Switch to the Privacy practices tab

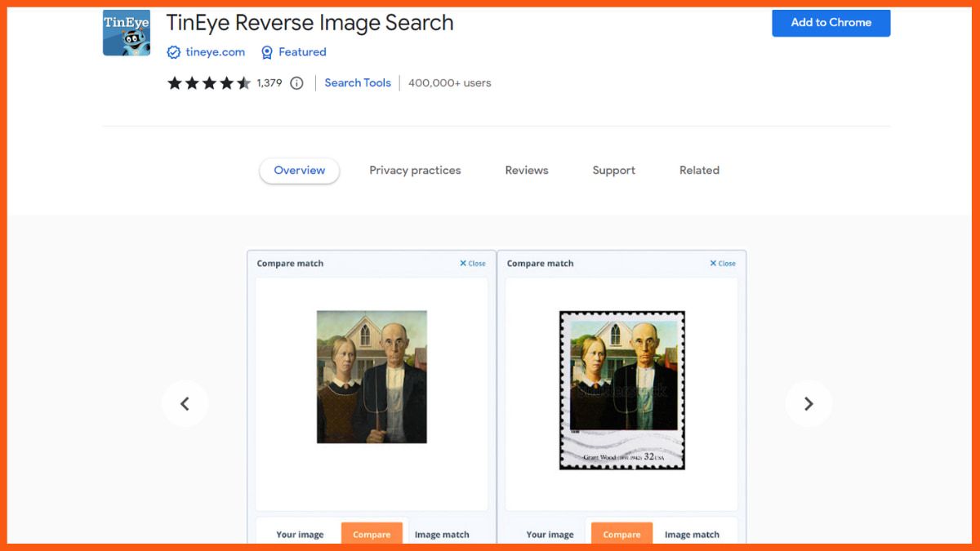pyautogui.click(x=415, y=171)
